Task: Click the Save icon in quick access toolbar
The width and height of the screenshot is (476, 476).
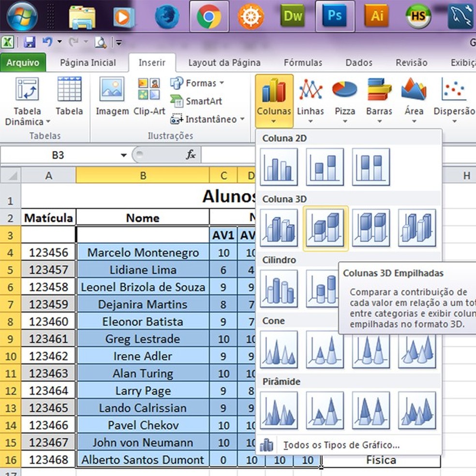Action: point(30,43)
